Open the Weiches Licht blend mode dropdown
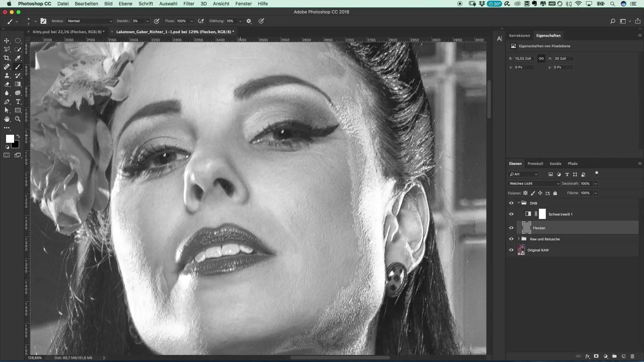This screenshot has height=362, width=644. click(x=534, y=184)
